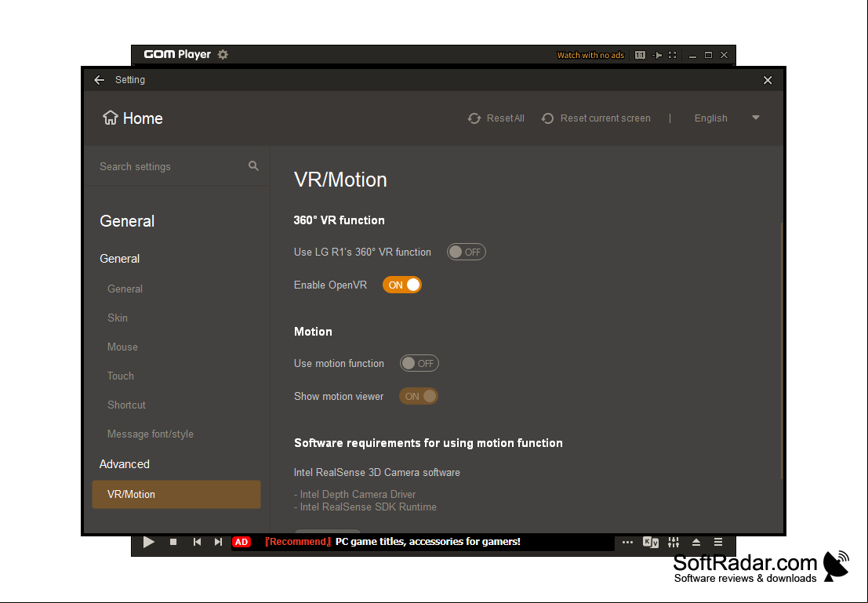868x603 pixels.
Task: Go back with the Setting arrow
Action: 99,80
